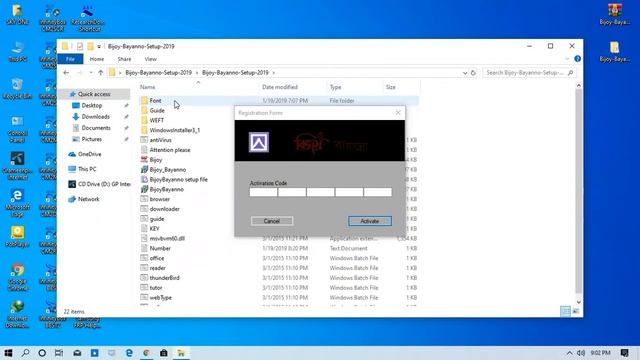Click the last Activation Code box
The width and height of the screenshot is (640, 360).
(378, 192)
